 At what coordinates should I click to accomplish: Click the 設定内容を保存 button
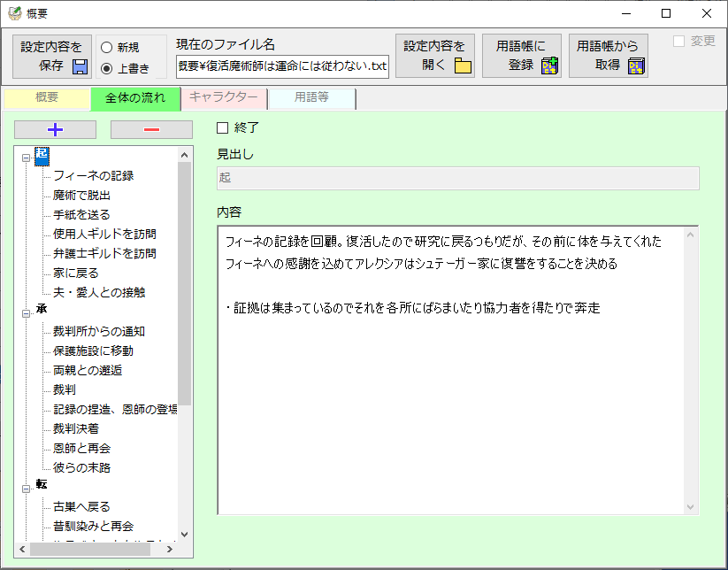pyautogui.click(x=52, y=57)
